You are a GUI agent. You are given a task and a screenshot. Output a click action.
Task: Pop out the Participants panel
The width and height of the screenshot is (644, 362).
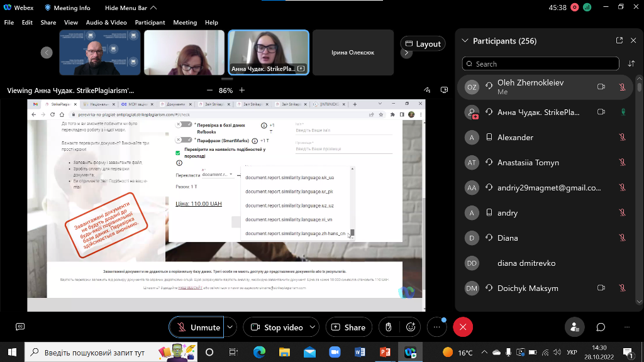(x=619, y=41)
